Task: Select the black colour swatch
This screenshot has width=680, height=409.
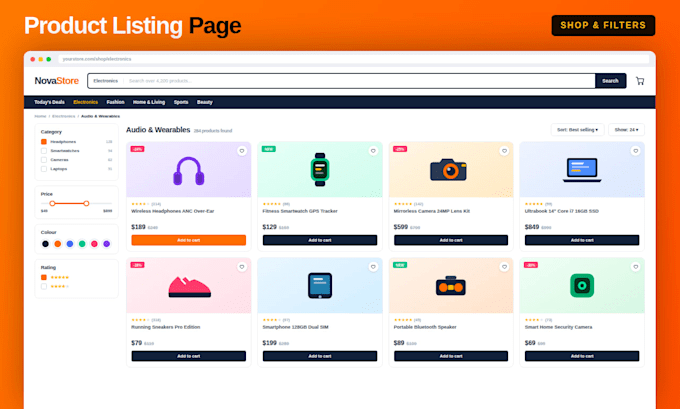Action: 46,244
